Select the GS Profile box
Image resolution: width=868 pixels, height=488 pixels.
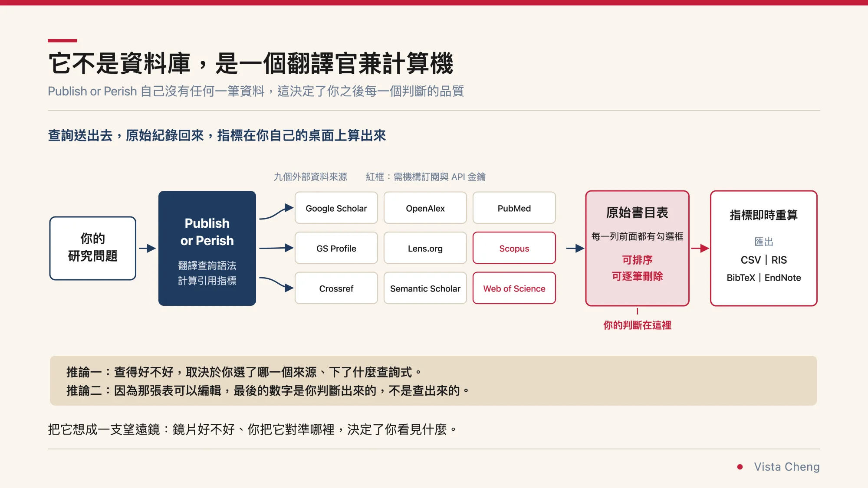[x=336, y=248]
